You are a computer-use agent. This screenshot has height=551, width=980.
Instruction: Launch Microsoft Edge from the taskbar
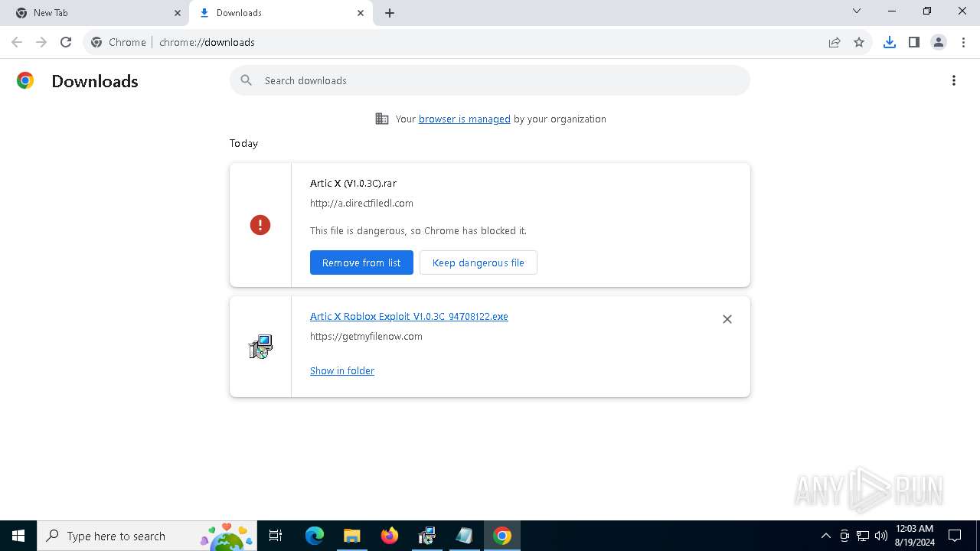pyautogui.click(x=315, y=536)
